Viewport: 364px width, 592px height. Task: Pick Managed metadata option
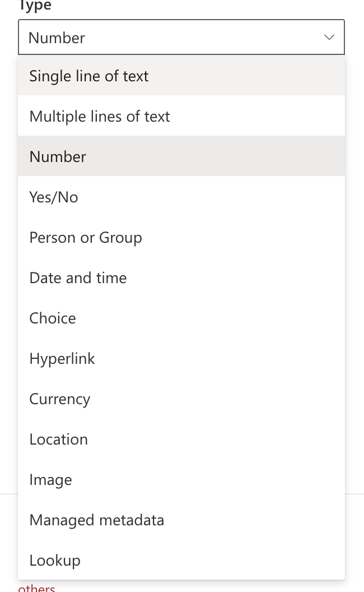(x=96, y=520)
